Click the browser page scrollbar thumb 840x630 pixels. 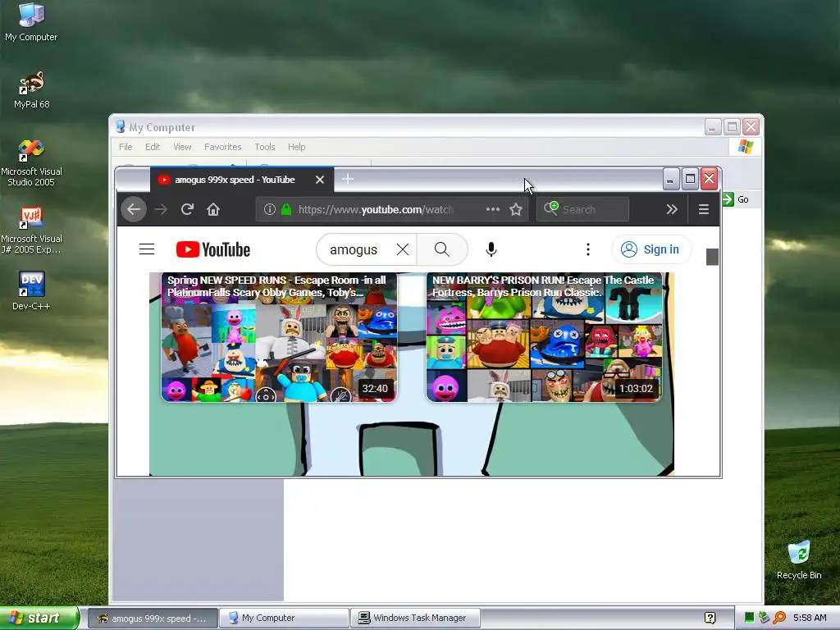point(712,257)
